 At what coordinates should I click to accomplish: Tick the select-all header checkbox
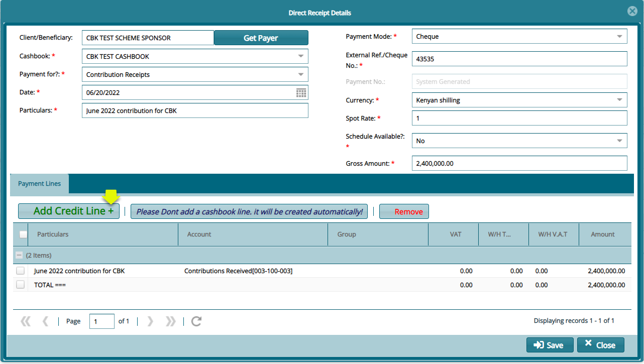pyautogui.click(x=23, y=234)
